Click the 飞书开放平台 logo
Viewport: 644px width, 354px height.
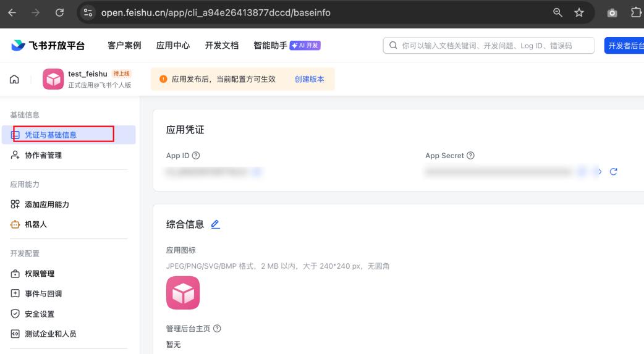point(48,45)
